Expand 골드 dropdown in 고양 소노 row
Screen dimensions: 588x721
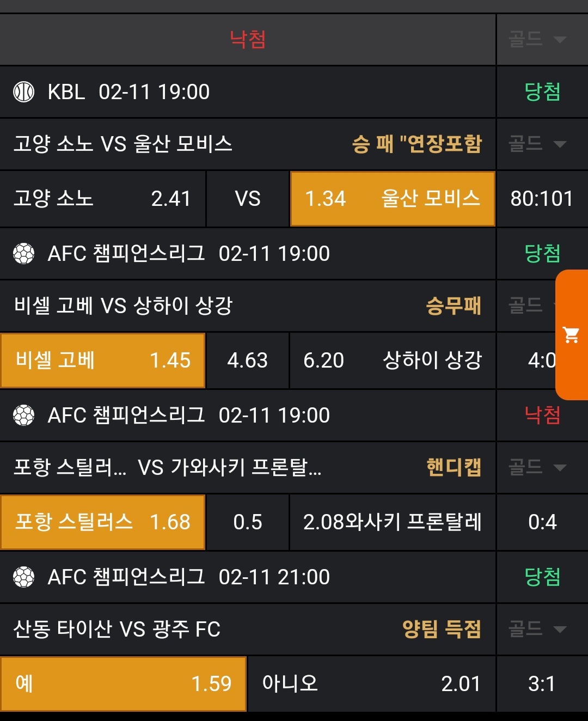coord(537,144)
